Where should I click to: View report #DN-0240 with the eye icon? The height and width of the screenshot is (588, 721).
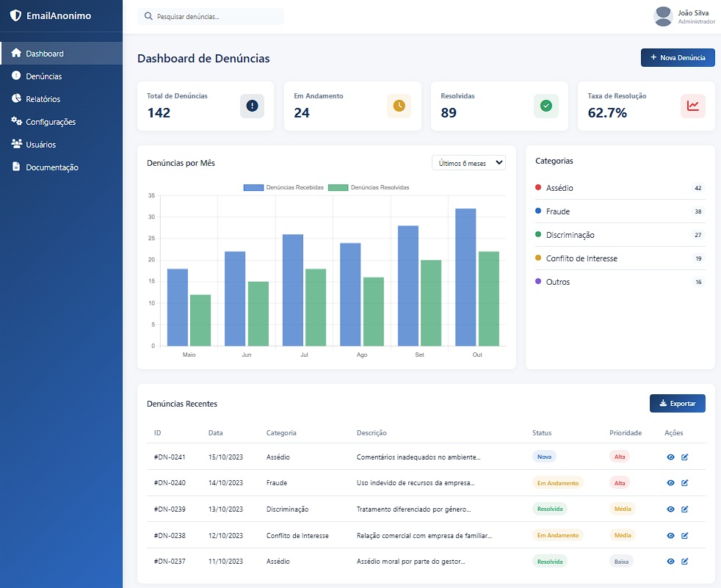[670, 483]
